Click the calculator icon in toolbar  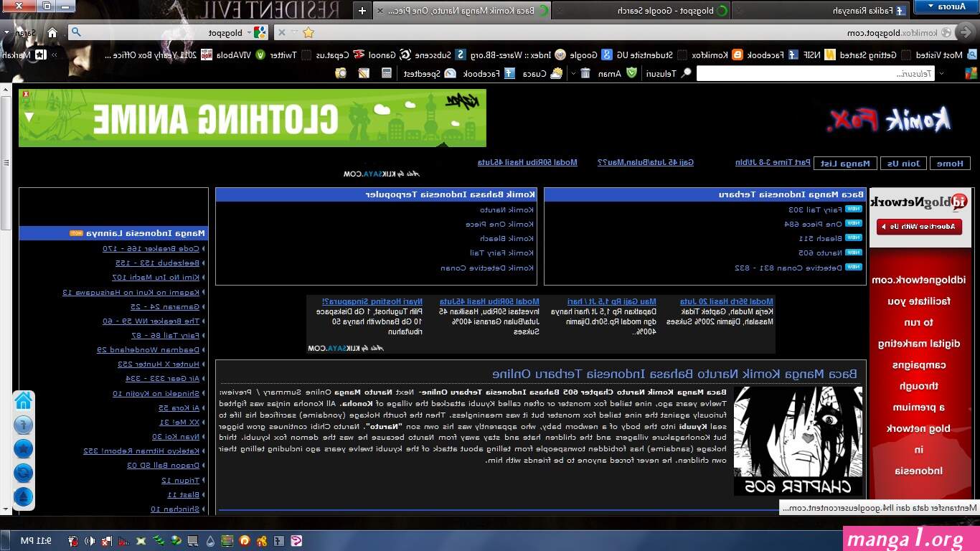pyautogui.click(x=387, y=73)
